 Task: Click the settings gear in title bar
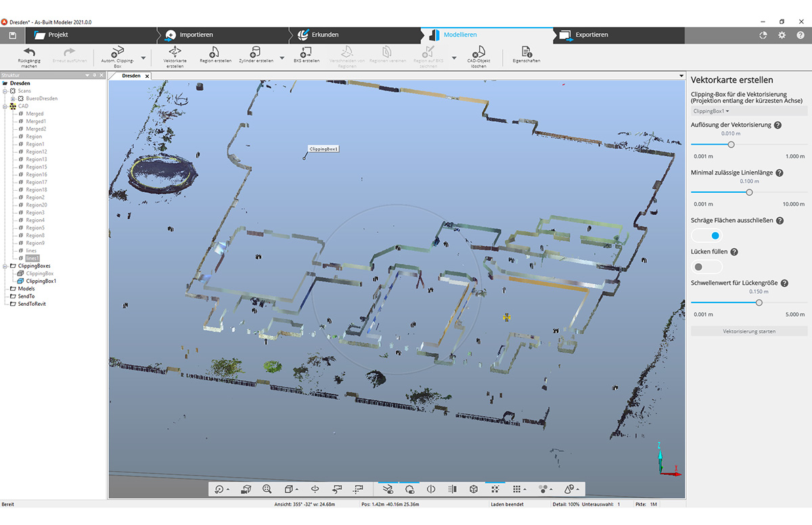click(782, 35)
